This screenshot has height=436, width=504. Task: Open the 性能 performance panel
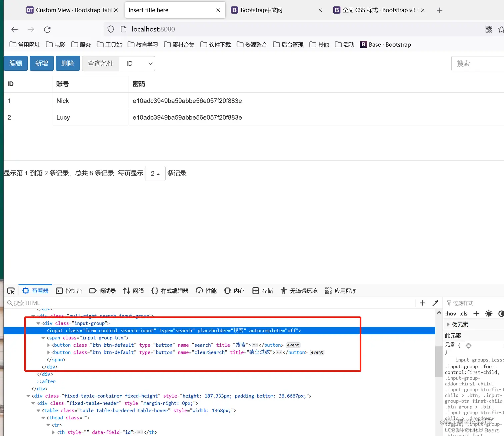(x=206, y=291)
